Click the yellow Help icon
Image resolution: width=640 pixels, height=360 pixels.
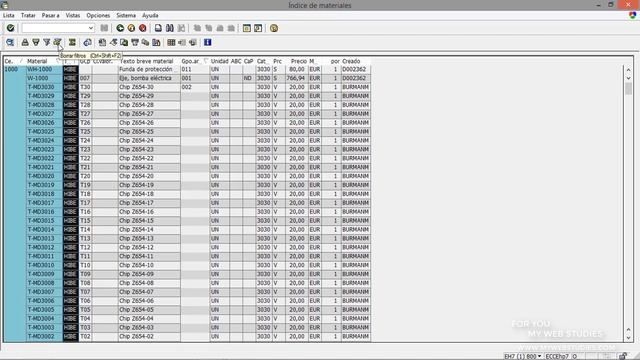(x=274, y=28)
